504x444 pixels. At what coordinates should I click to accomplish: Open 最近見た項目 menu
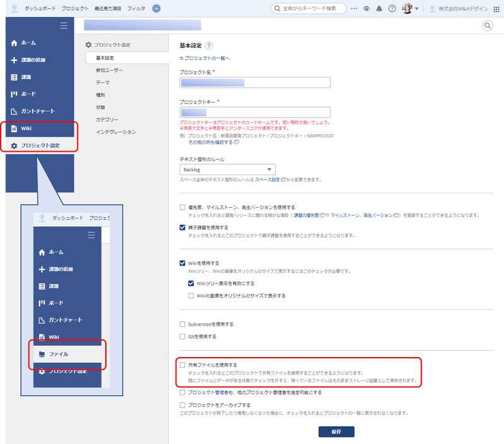pyautogui.click(x=108, y=8)
